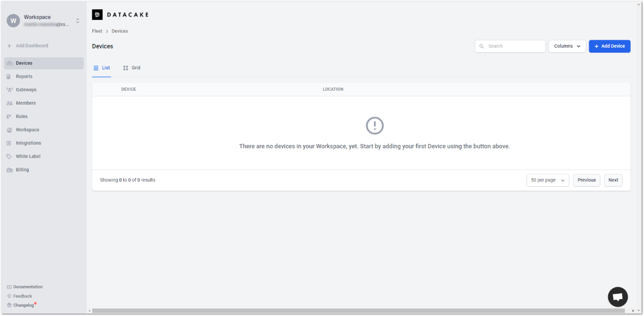644x316 pixels.
Task: Select the List view tab
Action: click(x=102, y=68)
